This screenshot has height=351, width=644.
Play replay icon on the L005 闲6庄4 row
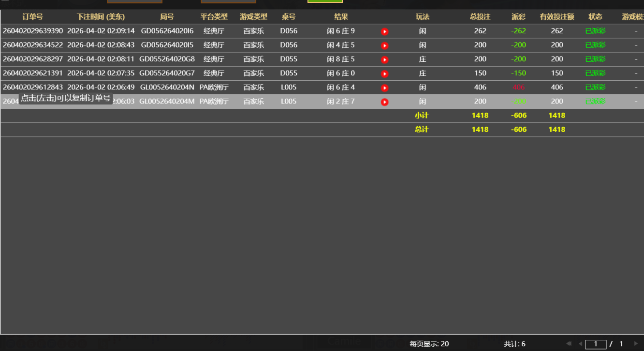tap(384, 88)
